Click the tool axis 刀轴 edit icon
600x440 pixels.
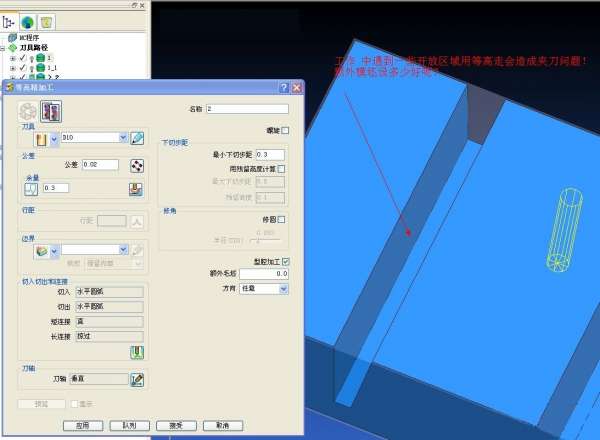click(x=137, y=379)
